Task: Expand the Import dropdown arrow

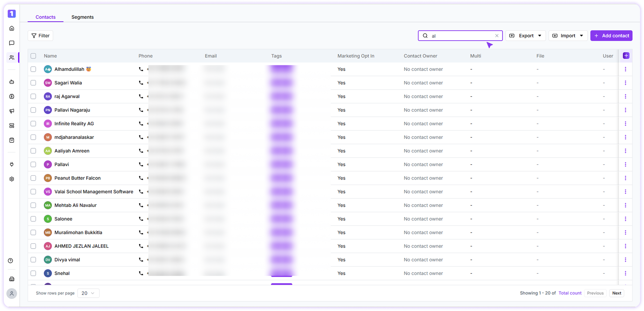Action: pos(582,36)
